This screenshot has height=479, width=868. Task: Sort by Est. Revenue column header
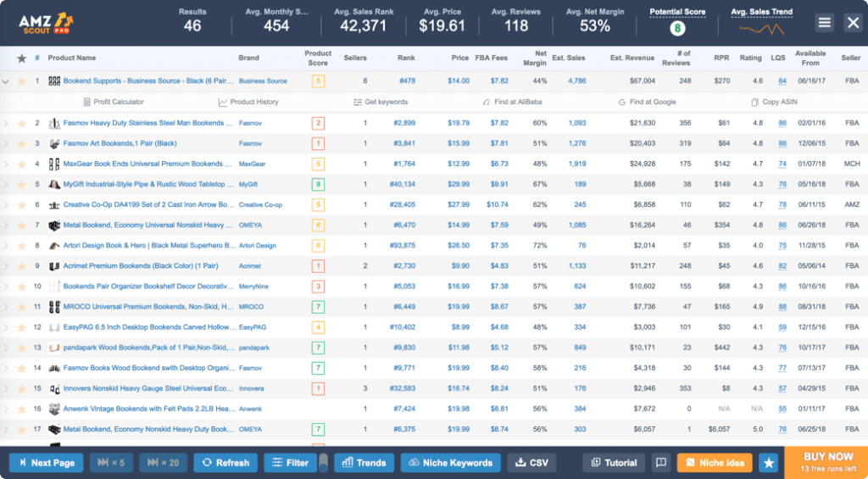[632, 58]
